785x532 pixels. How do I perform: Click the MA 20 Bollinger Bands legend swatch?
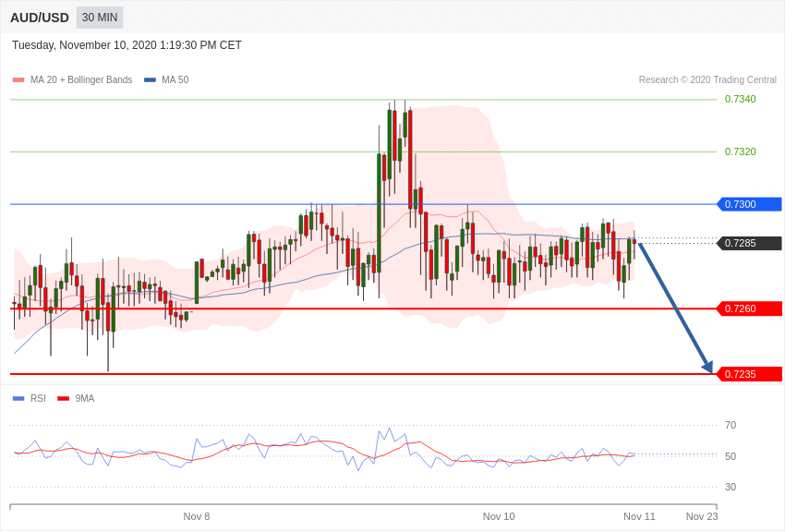point(18,80)
